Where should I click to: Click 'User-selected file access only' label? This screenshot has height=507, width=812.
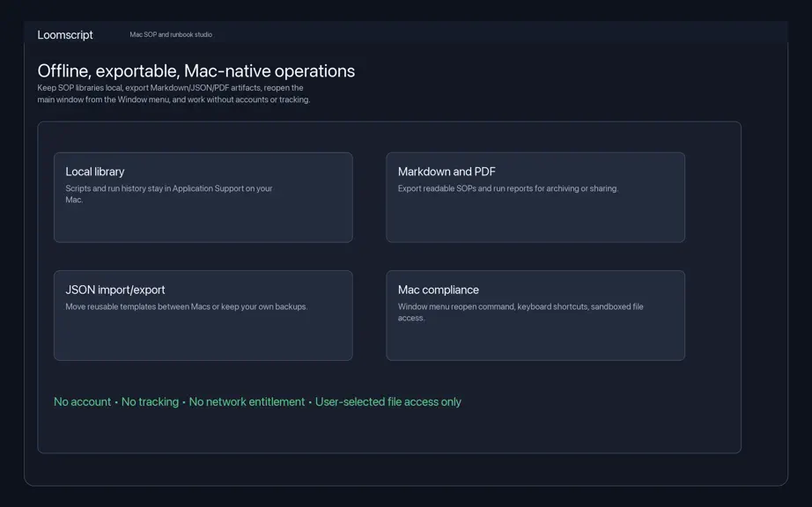388,402
